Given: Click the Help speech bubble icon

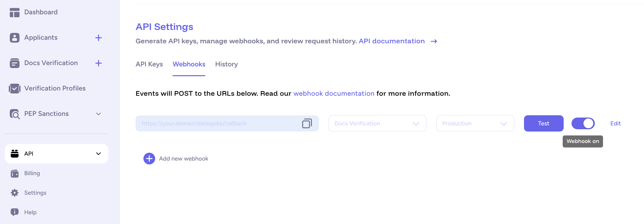Looking at the screenshot, I should (x=15, y=212).
